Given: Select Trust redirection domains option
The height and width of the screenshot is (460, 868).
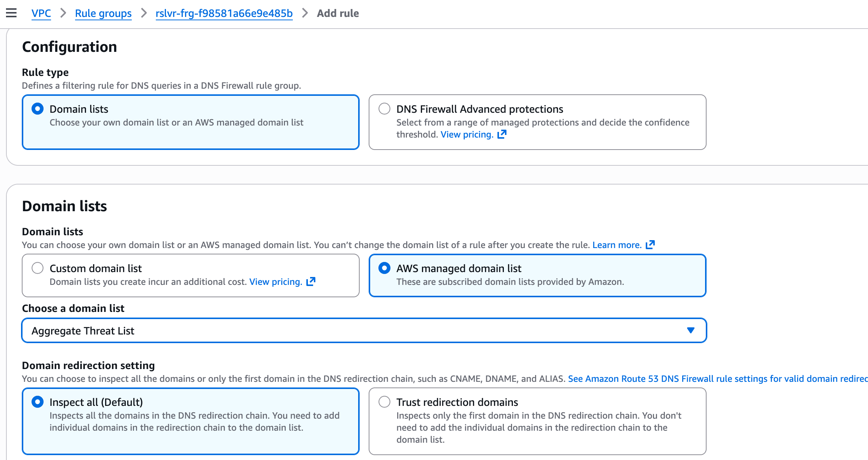Looking at the screenshot, I should pyautogui.click(x=384, y=402).
